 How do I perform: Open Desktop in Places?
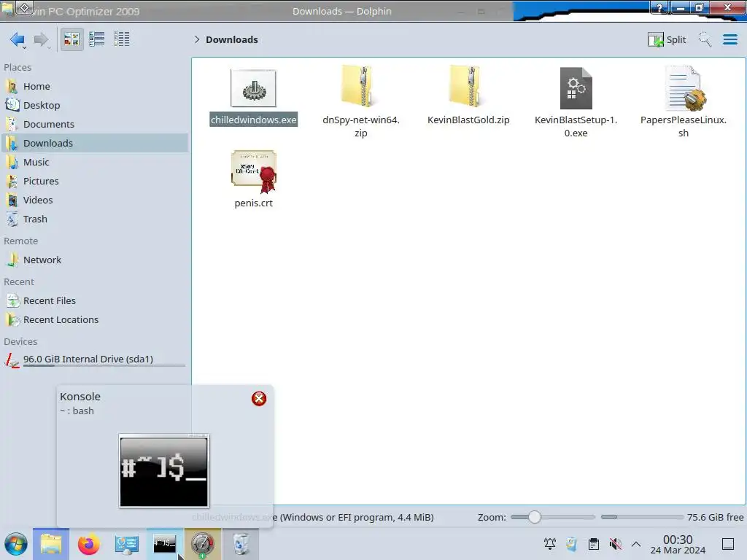96,105
